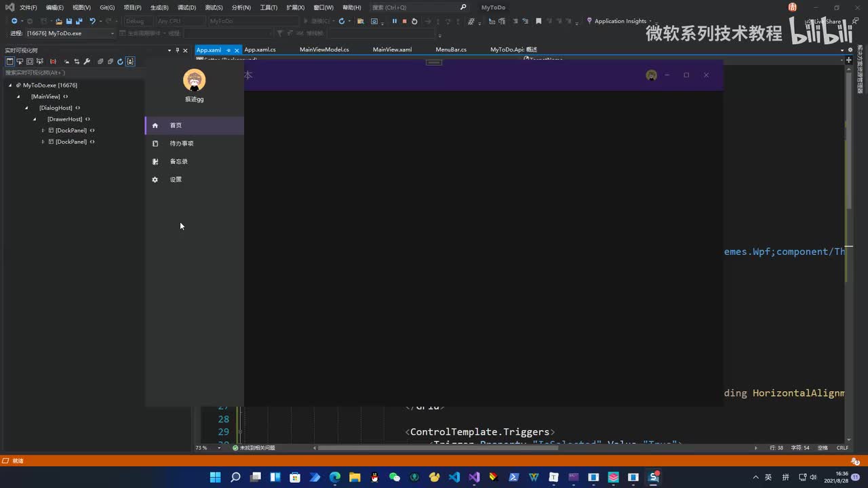Click the user avatar in the drawer
This screenshot has height=488, width=868.
tap(195, 80)
